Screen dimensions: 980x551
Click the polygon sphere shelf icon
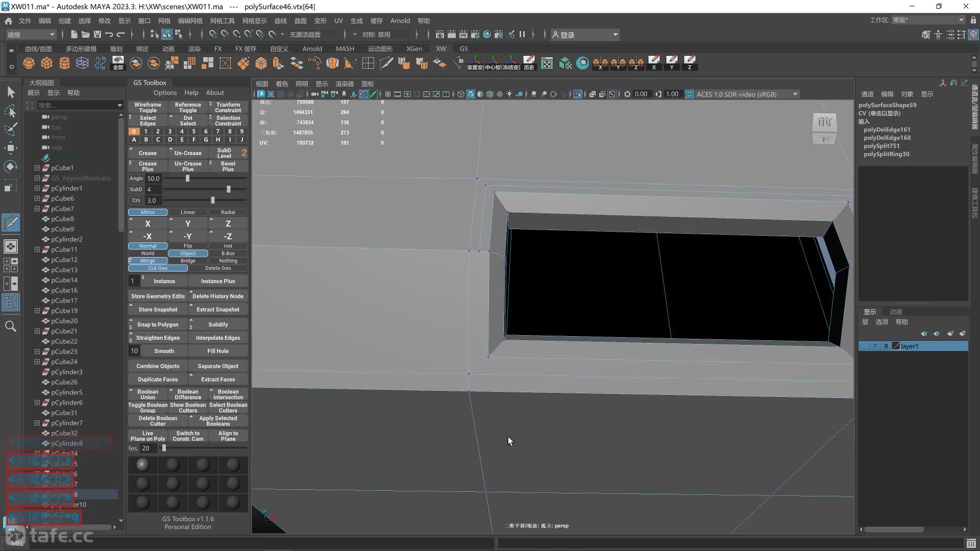pos(29,63)
